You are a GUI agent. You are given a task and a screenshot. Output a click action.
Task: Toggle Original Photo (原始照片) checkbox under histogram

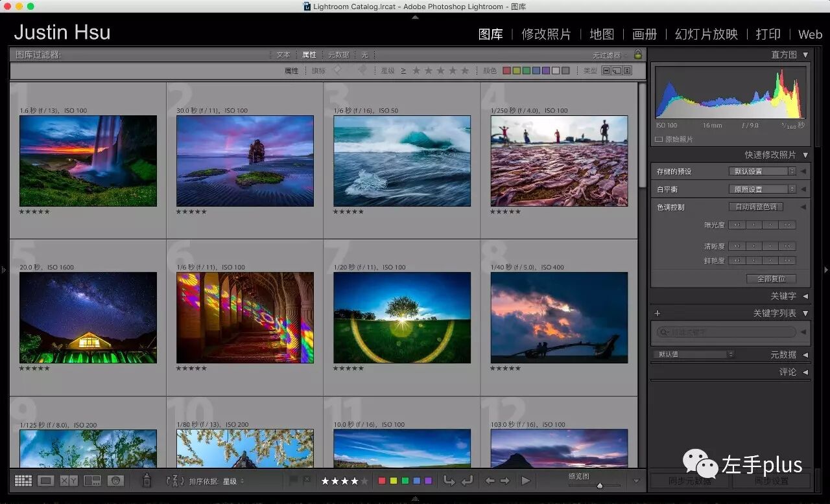(659, 139)
